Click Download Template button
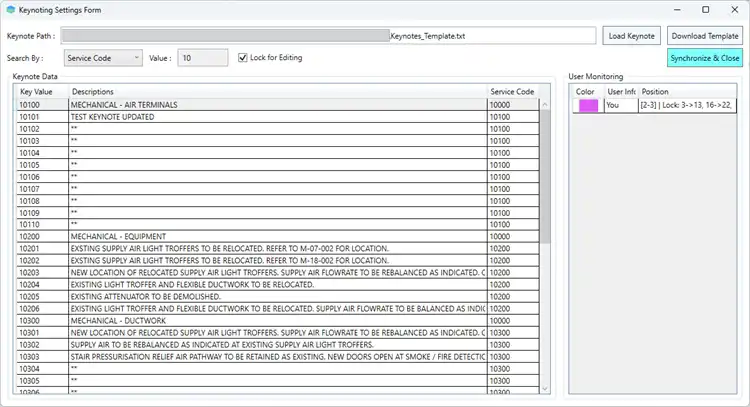Screen dimensions: 750x407 pyautogui.click(x=705, y=36)
